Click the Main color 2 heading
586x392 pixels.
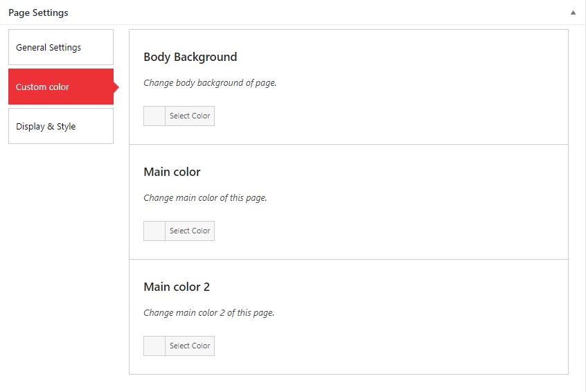tap(177, 287)
